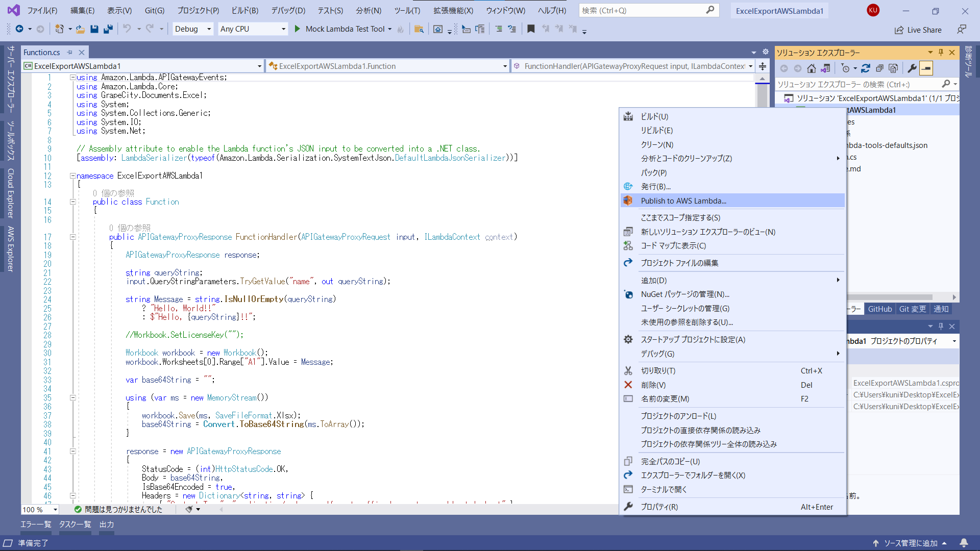Select 名前の変更(M) in the context menu
This screenshot has width=980, height=551.
[732, 399]
